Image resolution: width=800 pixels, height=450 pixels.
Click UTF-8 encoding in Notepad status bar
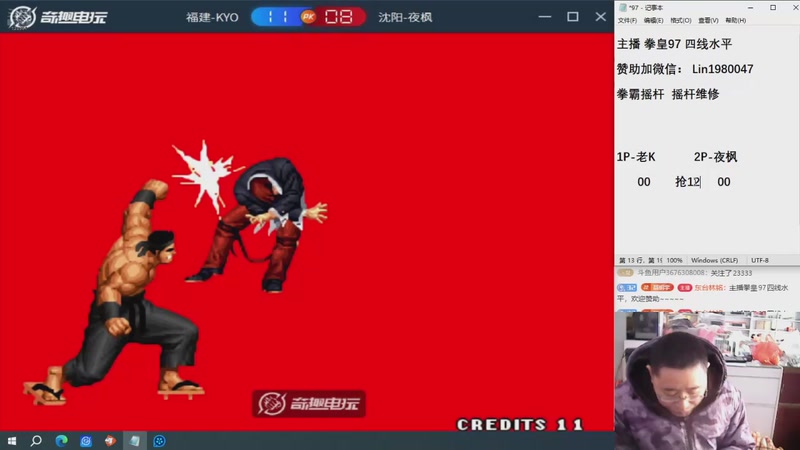[x=760, y=260]
